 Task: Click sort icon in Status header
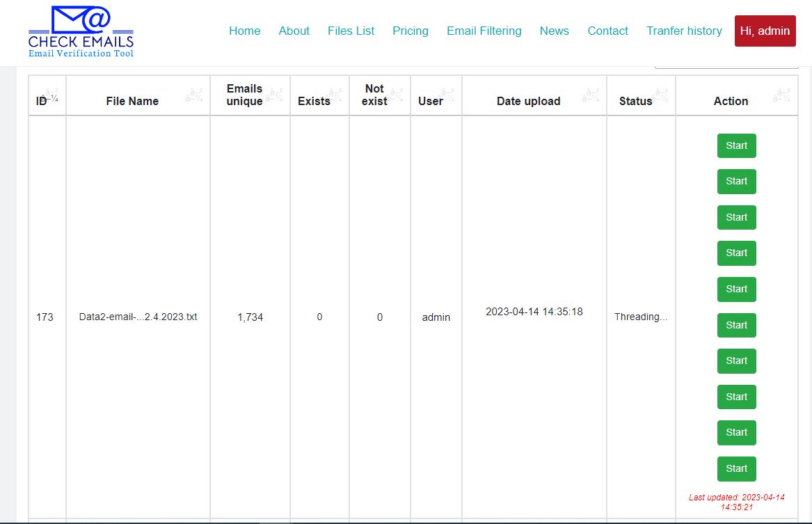click(661, 95)
